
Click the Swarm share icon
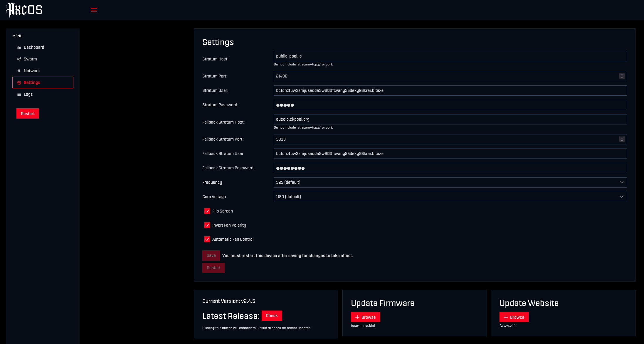point(19,59)
